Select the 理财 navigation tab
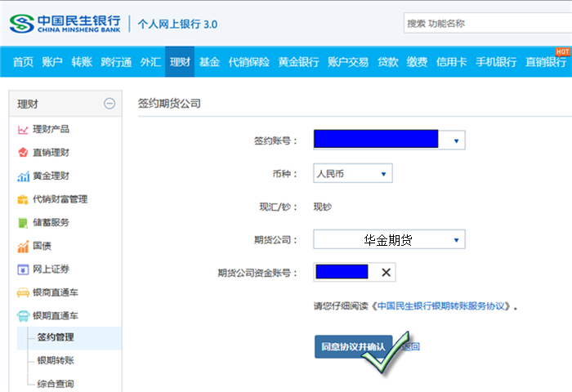This screenshot has width=572, height=392. click(180, 62)
